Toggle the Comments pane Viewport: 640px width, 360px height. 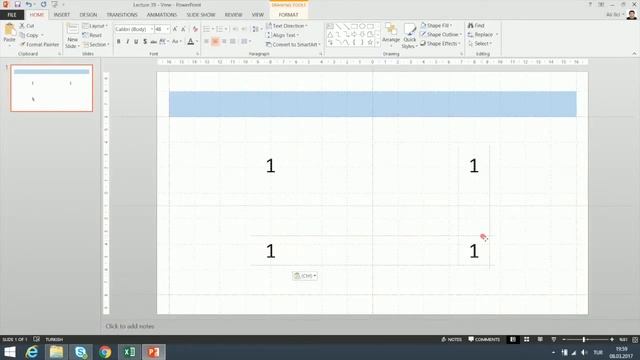coord(484,339)
